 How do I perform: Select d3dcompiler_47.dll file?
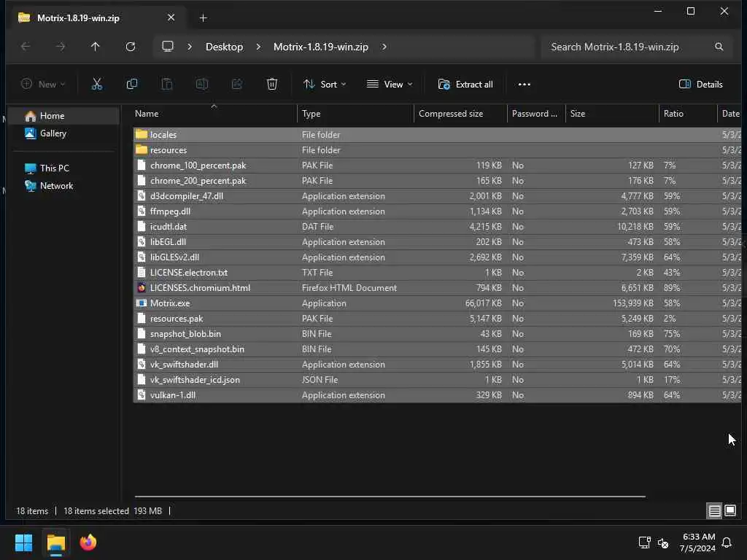click(437, 196)
